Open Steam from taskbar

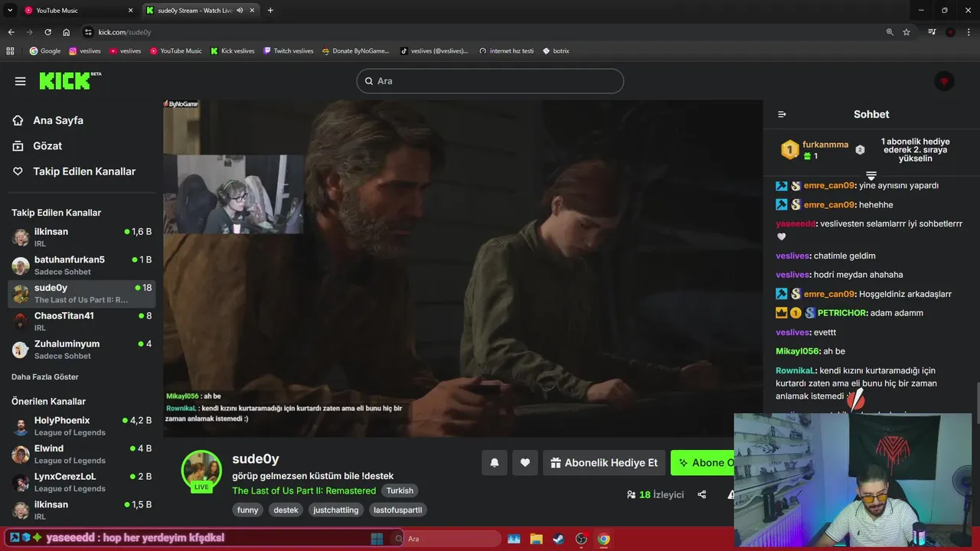coord(558,539)
